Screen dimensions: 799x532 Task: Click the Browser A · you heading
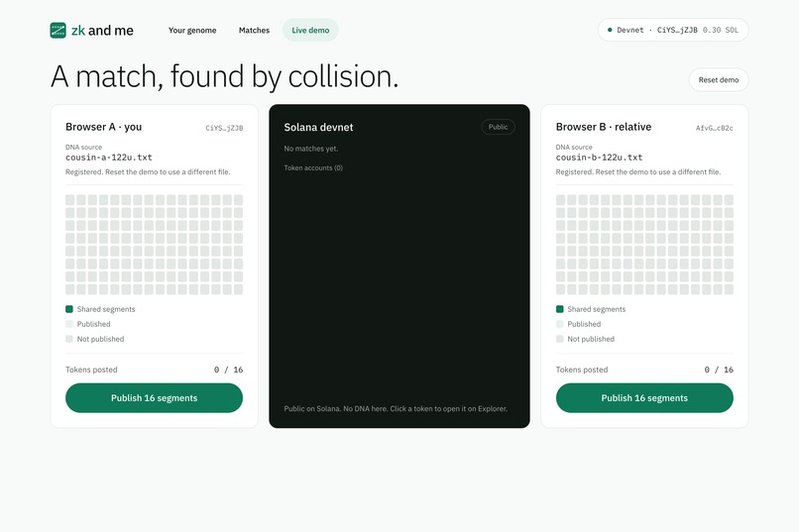(103, 127)
